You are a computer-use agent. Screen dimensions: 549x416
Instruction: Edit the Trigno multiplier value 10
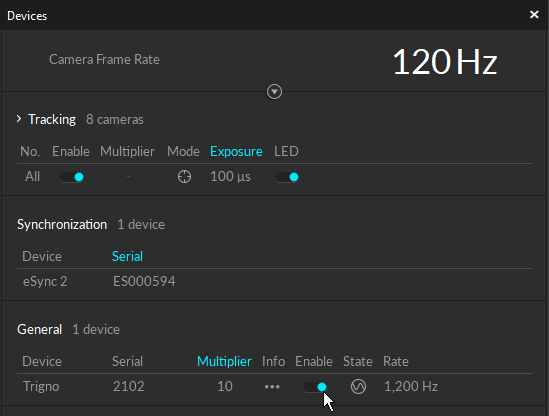[225, 387]
